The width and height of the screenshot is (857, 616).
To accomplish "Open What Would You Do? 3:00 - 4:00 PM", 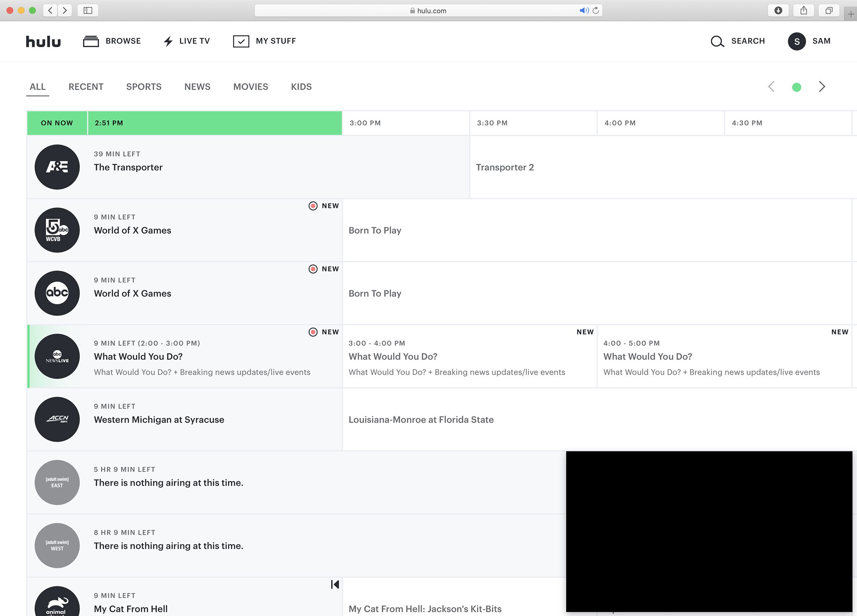I will point(470,356).
